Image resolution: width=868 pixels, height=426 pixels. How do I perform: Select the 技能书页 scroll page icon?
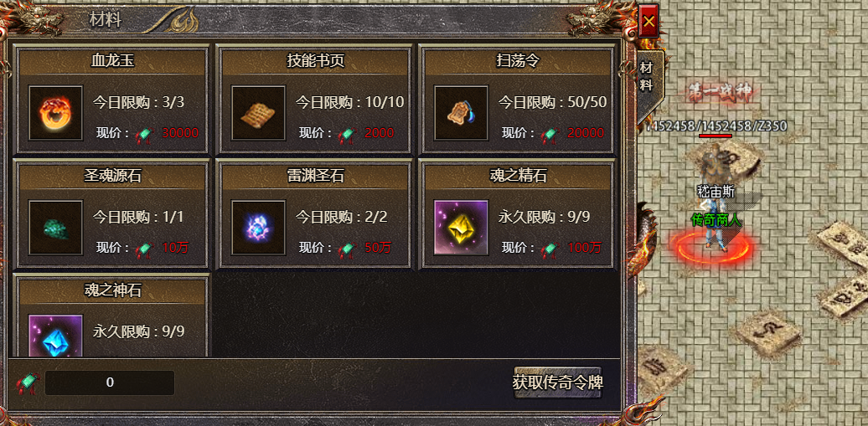tap(258, 112)
